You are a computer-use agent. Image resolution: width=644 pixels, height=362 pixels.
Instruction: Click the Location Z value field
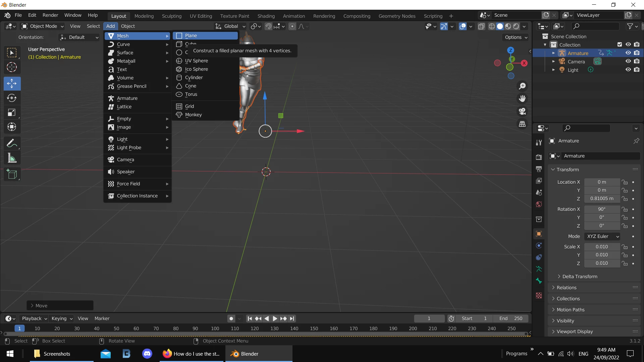[602, 198]
